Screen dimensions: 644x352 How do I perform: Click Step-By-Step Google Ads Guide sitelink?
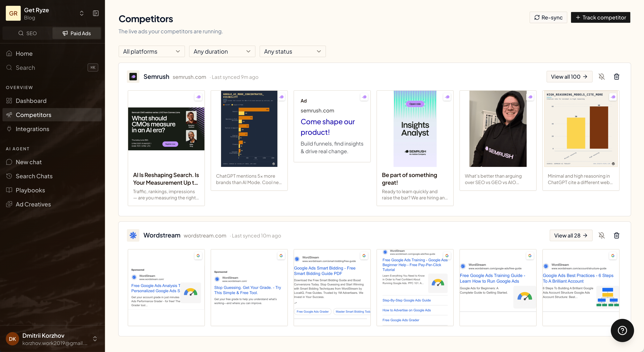click(407, 300)
